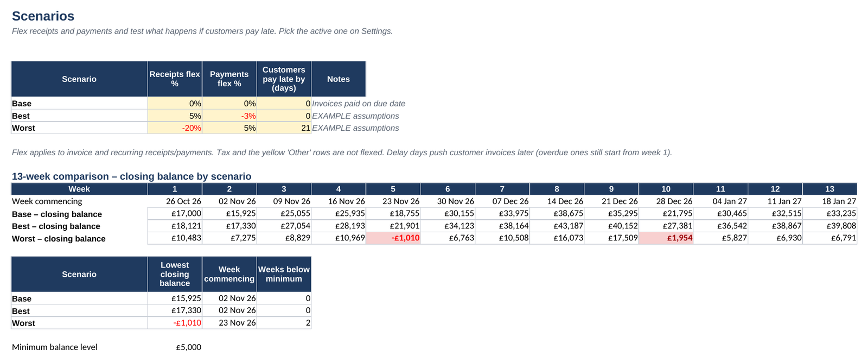868x362 pixels.
Task: Click the week commencing 28 Dec 26 cell
Action: coord(666,201)
